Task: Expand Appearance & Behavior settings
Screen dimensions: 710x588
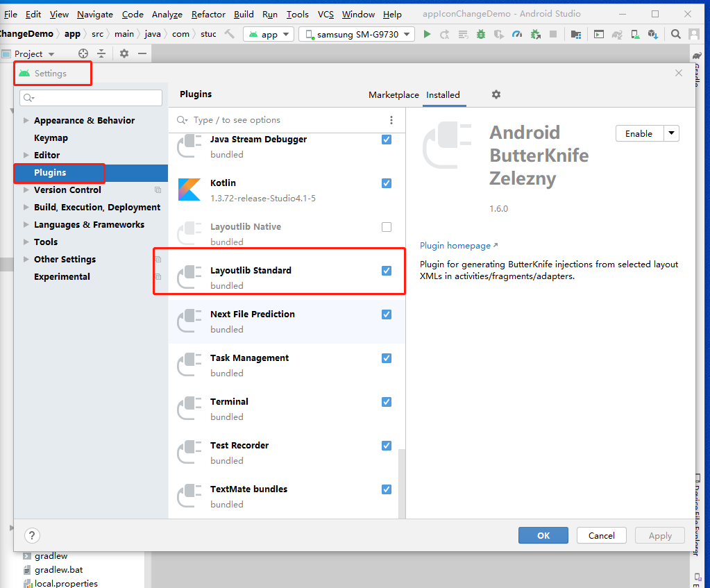Action: click(x=26, y=121)
